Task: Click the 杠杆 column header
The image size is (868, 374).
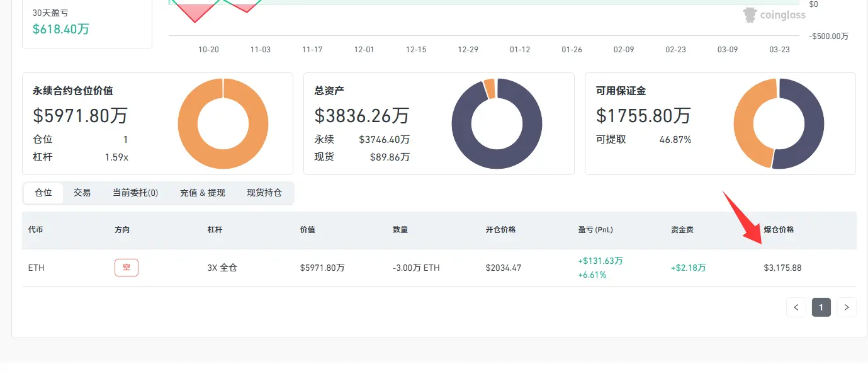Action: pos(215,230)
